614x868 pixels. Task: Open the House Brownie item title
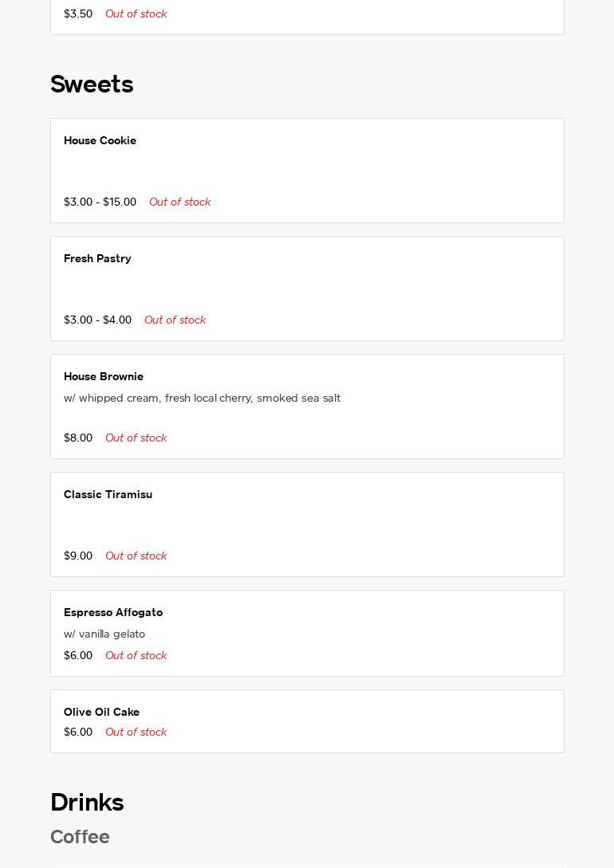click(104, 377)
